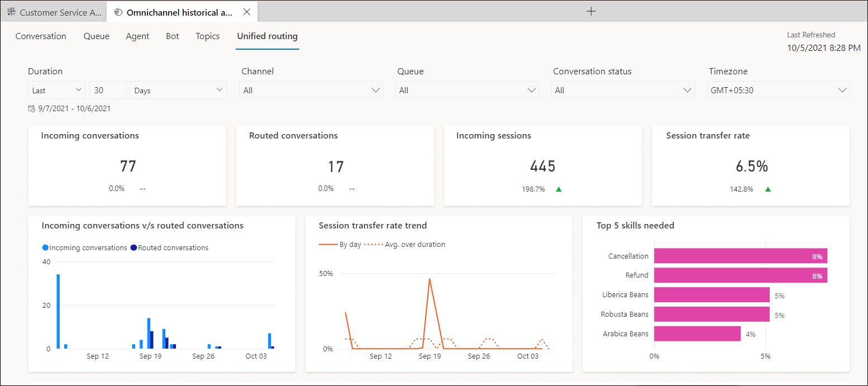868x386 pixels.
Task: Open the Duration 'Last' dropdown
Action: tap(56, 90)
